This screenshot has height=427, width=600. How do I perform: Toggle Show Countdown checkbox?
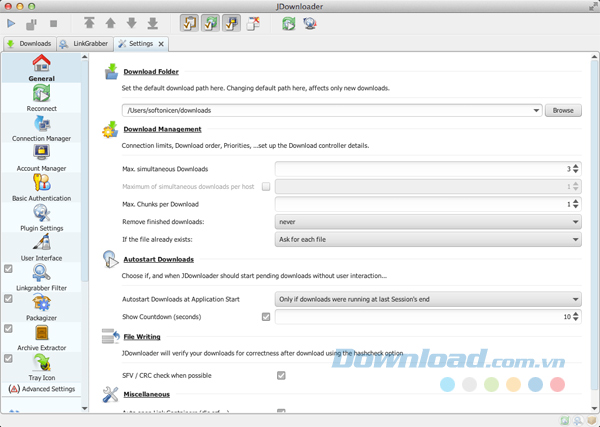[266, 316]
